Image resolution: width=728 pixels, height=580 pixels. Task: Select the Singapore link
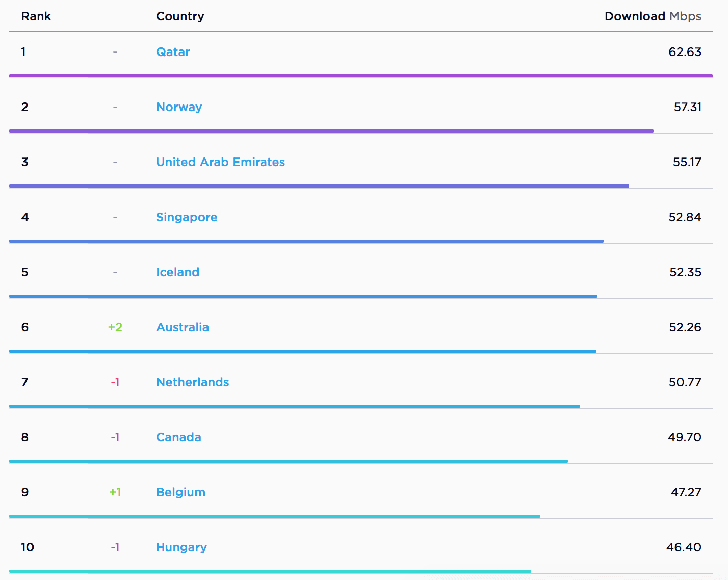(x=187, y=217)
